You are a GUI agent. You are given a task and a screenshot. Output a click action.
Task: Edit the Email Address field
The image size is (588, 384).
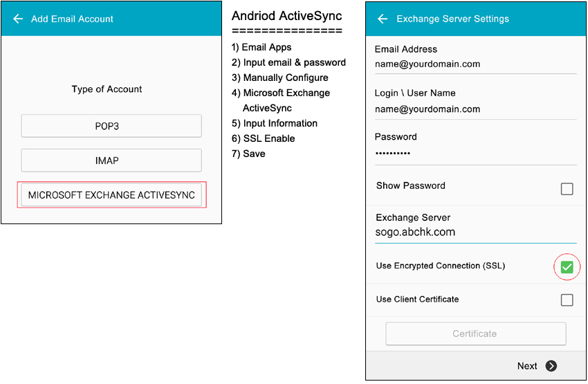click(x=475, y=64)
